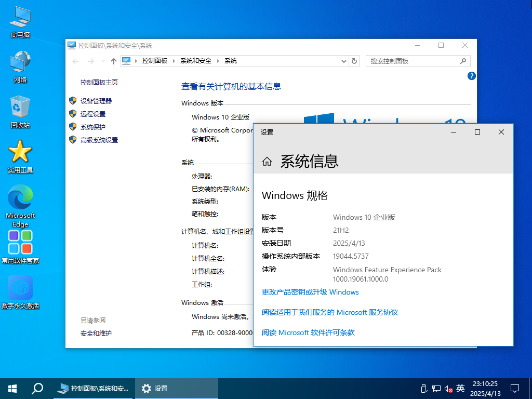This screenshot has width=532, height=399.
Task: Click the Home icon in Settings
Action: point(267,161)
